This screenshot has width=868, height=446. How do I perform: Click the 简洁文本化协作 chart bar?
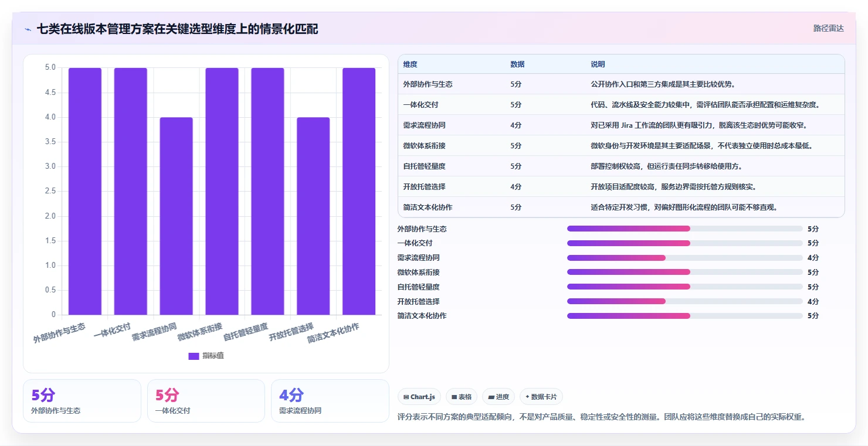(359, 191)
